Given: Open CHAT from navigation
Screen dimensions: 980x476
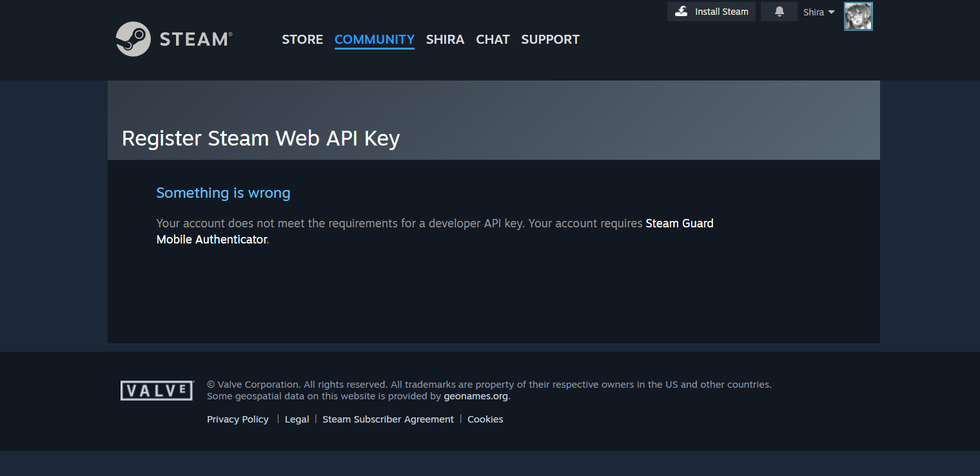Looking at the screenshot, I should click(493, 39).
